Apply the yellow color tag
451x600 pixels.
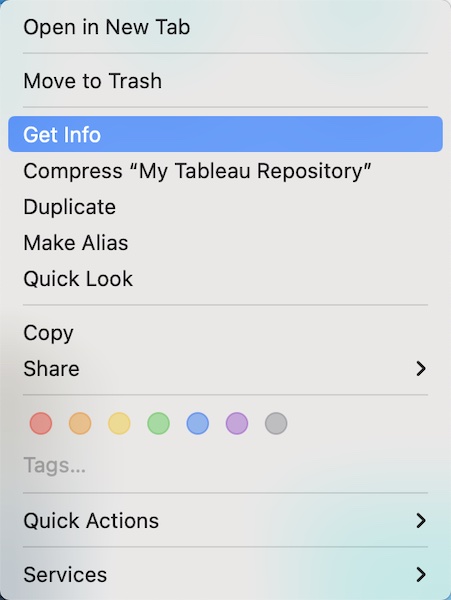[x=119, y=423]
